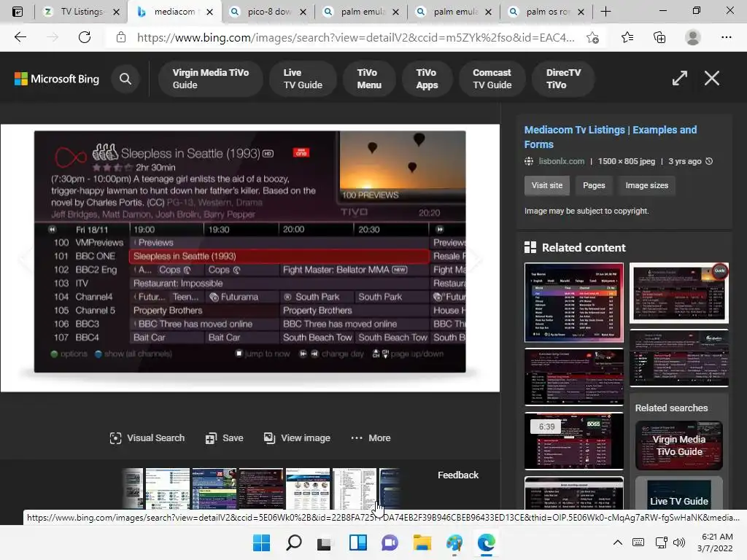Open the touch keyboard tray icon
The image size is (747, 560).
coord(638,542)
